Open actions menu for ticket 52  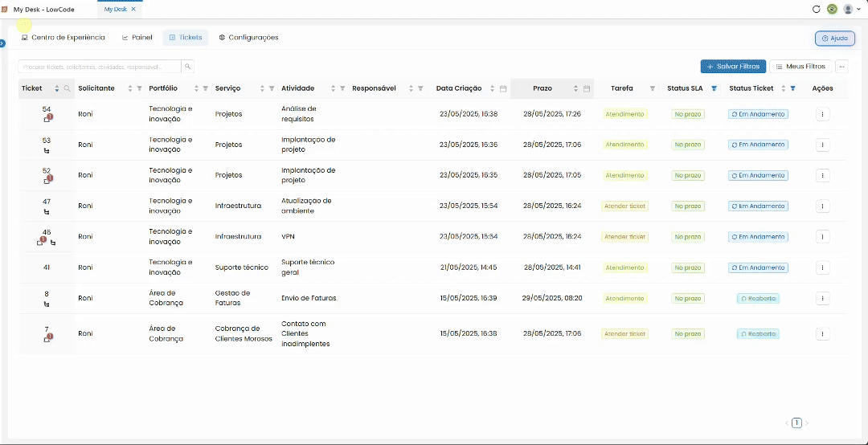click(823, 175)
